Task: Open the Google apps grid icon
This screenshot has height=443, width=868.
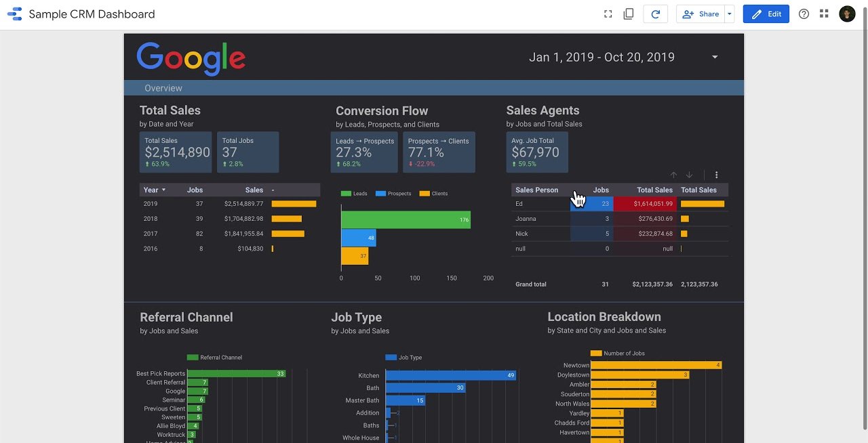Action: 825,14
